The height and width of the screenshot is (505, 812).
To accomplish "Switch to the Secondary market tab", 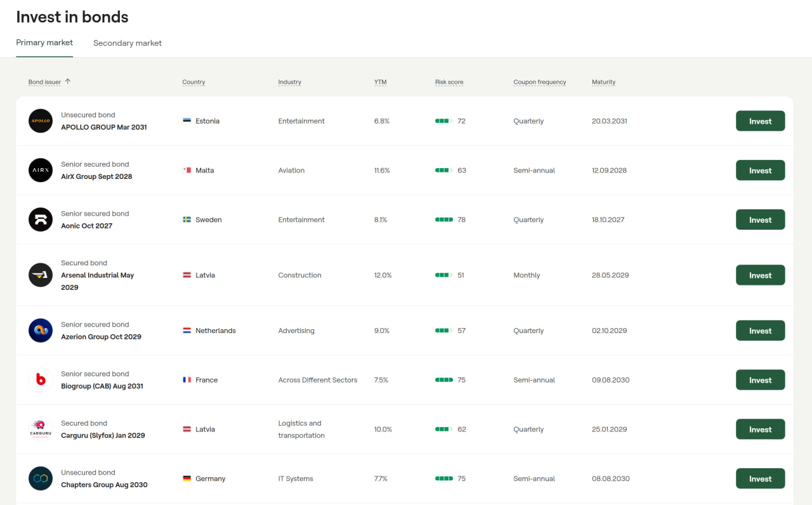I will point(128,43).
